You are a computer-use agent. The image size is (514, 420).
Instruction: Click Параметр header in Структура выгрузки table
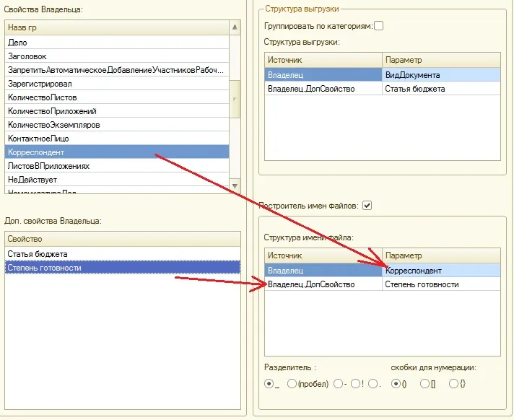[441, 60]
